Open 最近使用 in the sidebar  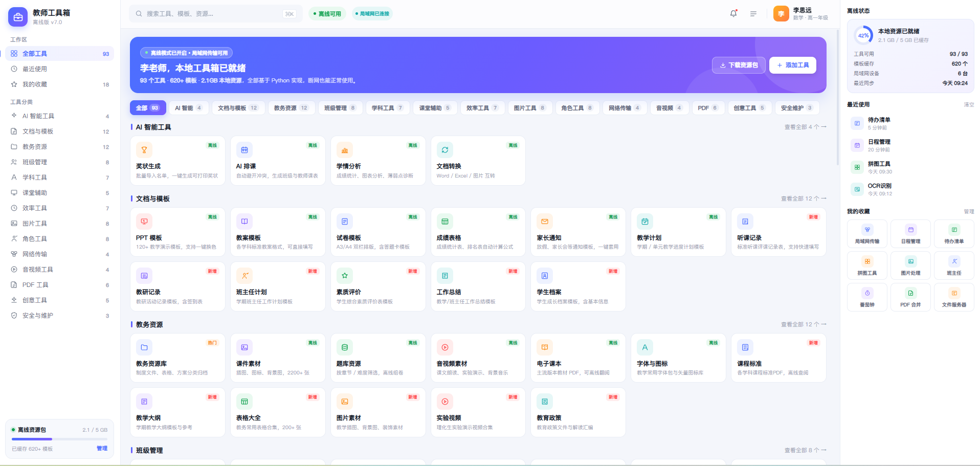(x=59, y=69)
